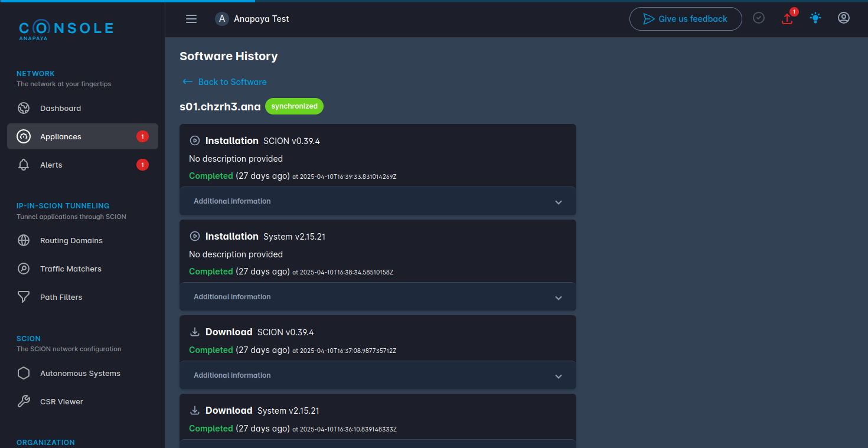This screenshot has width=868, height=448.
Task: Navigate to Autonomous Systems
Action: point(80,374)
